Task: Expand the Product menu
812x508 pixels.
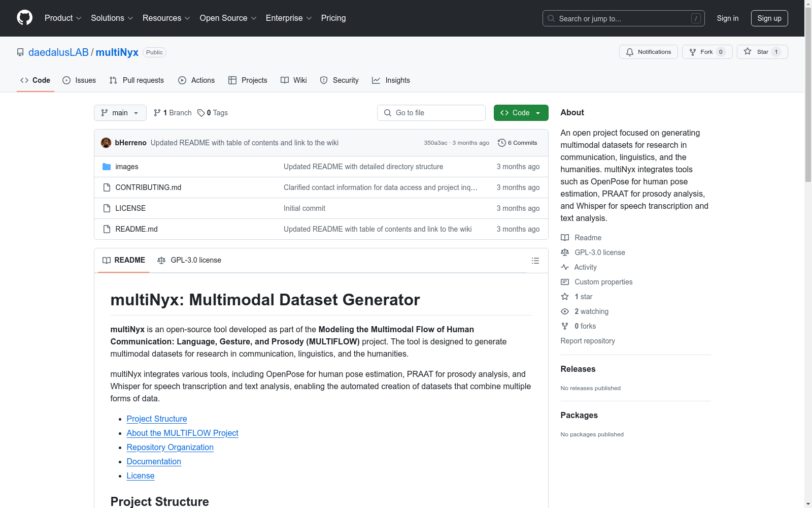Action: click(63, 18)
